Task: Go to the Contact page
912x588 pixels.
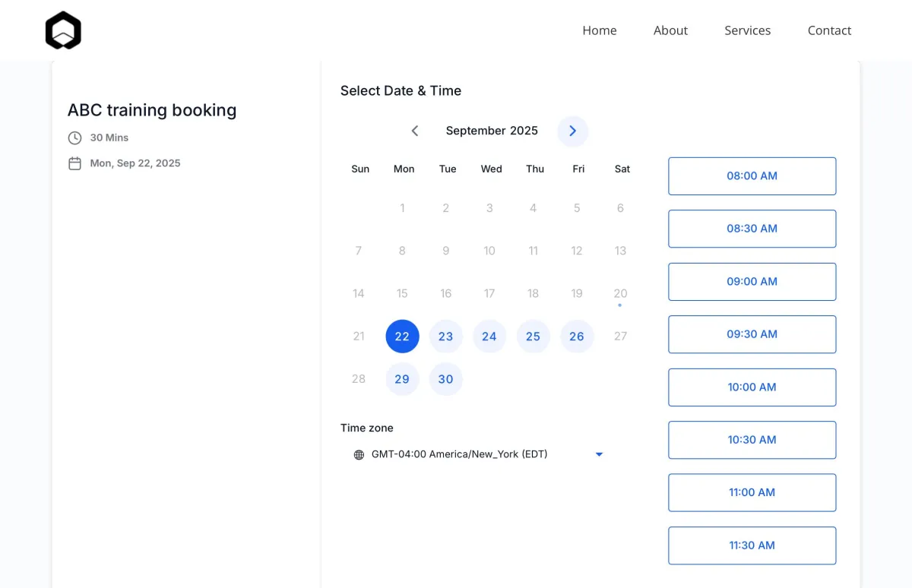Action: [829, 30]
